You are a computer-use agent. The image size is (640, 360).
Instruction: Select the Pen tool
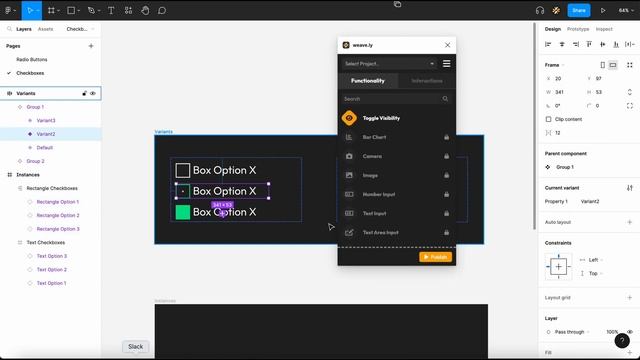[91, 11]
